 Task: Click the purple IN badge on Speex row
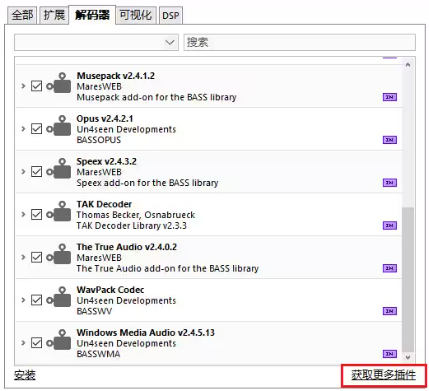(x=390, y=183)
